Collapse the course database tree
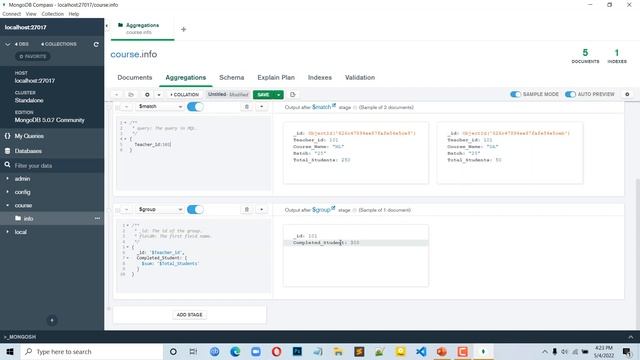This screenshot has height=360, width=640. (7, 205)
